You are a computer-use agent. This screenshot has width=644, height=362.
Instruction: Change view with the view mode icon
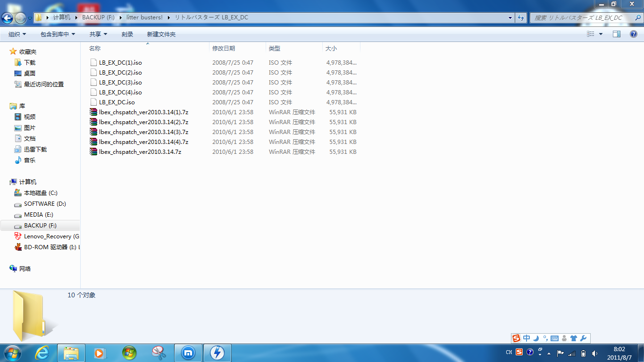tap(590, 34)
